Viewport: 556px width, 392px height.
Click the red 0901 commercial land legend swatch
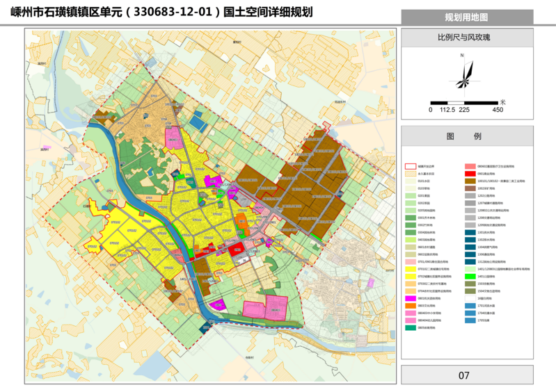click(x=470, y=173)
